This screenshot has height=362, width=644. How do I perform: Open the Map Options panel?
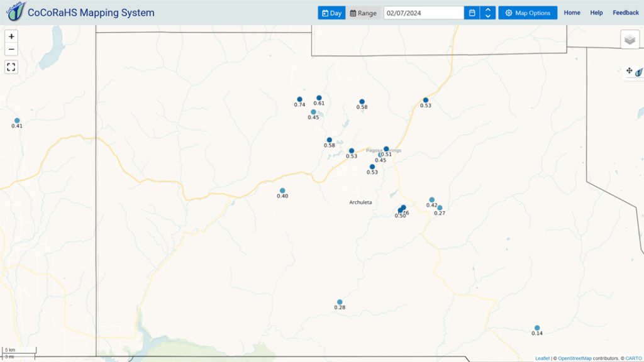click(x=528, y=13)
